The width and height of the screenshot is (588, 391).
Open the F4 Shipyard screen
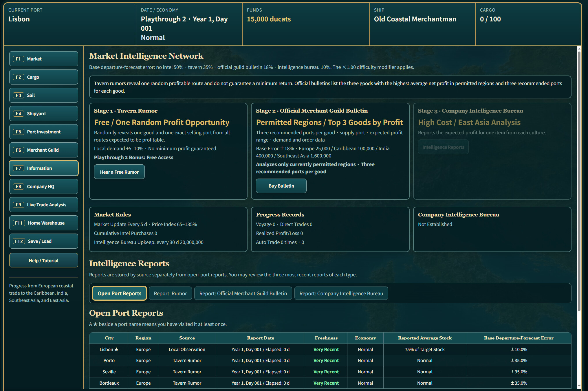(x=44, y=113)
